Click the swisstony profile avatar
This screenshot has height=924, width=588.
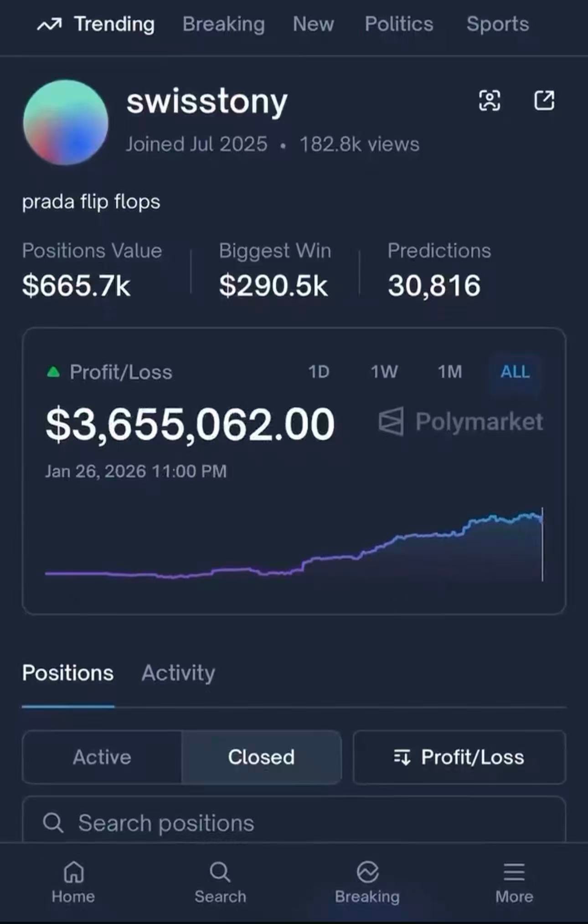tap(66, 122)
